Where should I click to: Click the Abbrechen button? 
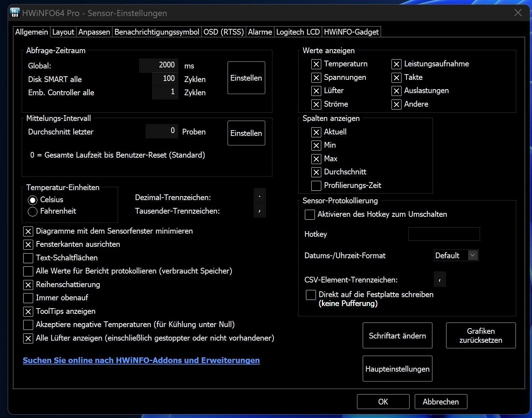pos(441,402)
